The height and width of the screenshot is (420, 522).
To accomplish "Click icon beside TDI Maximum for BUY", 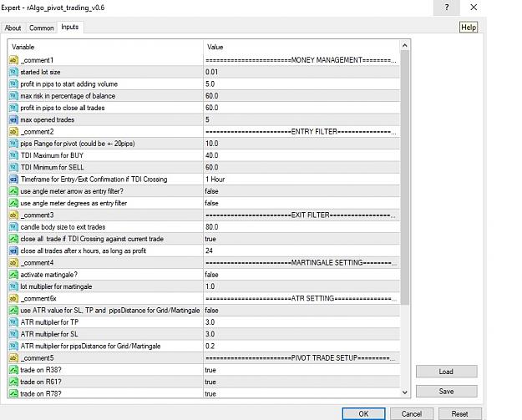I will point(13,155).
